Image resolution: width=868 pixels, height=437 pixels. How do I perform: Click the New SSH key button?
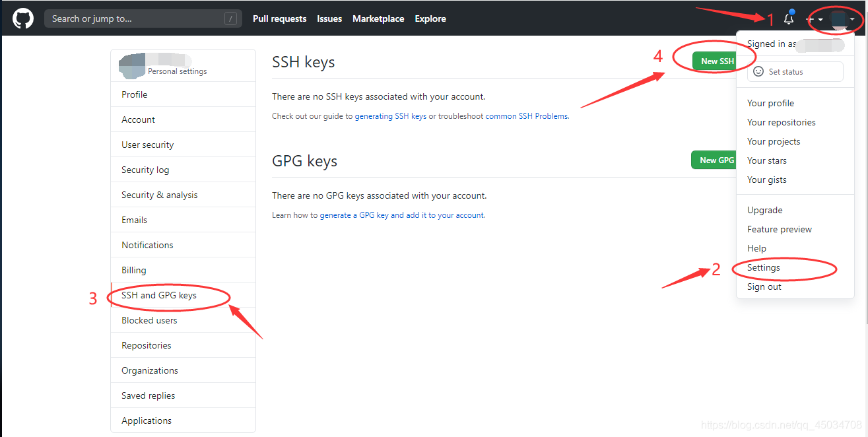714,61
